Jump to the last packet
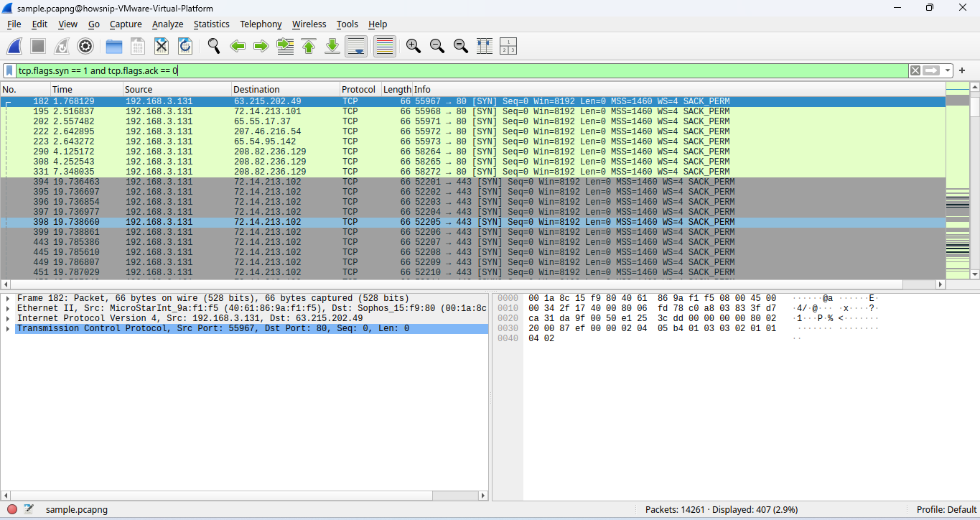Screen dimensions: 980x520 [x=332, y=46]
